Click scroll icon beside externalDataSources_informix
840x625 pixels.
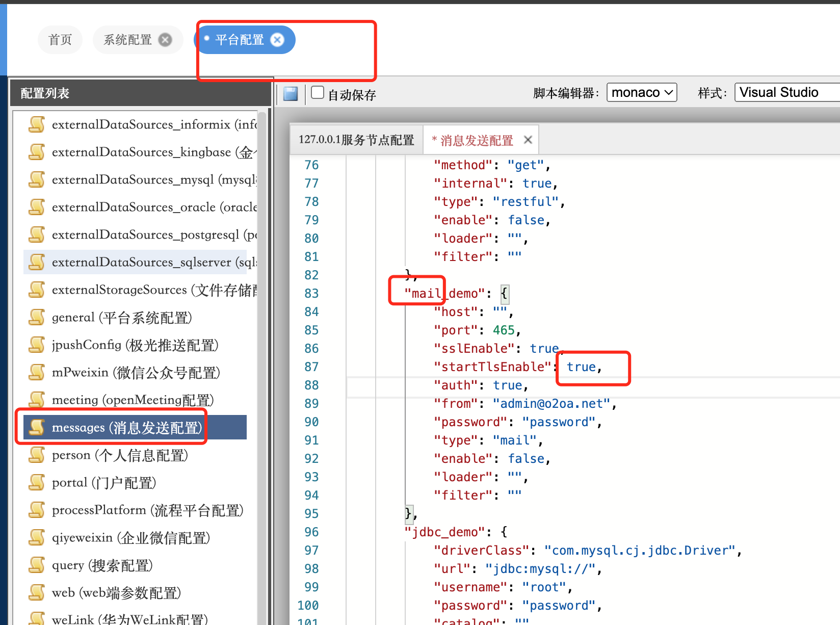(x=37, y=124)
